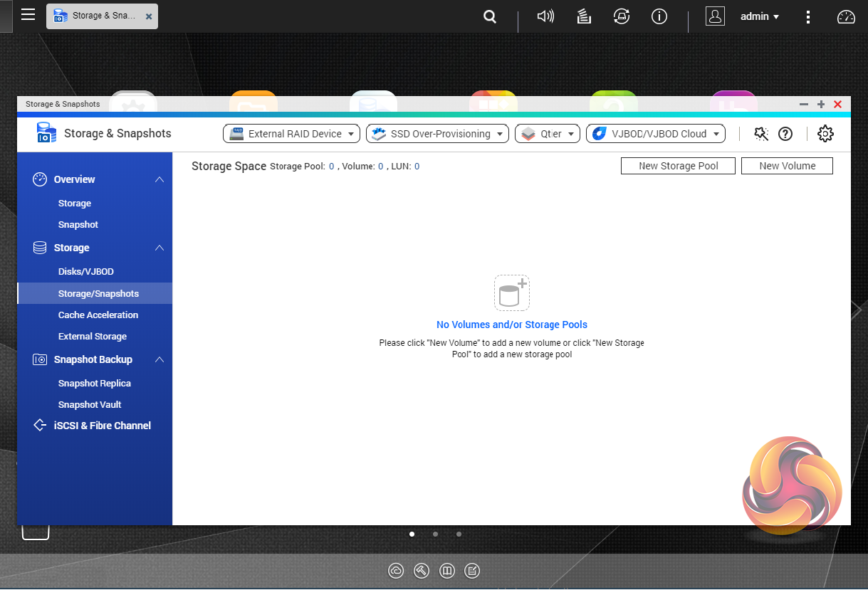Screen dimensions: 868x590
Task: Maximize the Storage & Snapshots window
Action: (x=821, y=105)
